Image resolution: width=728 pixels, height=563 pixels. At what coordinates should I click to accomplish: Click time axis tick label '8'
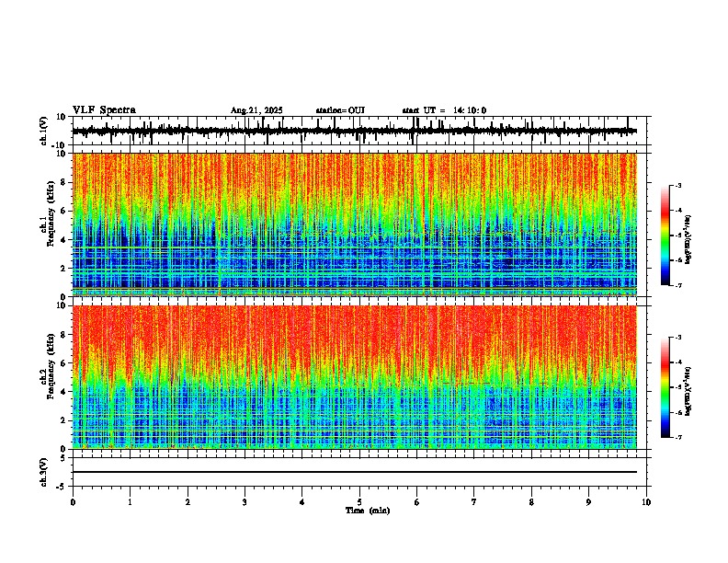point(531,502)
